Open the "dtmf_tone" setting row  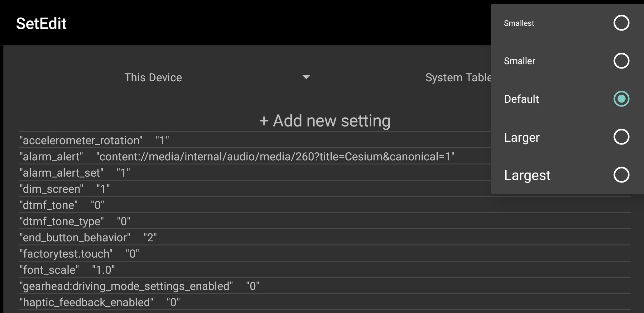325,205
